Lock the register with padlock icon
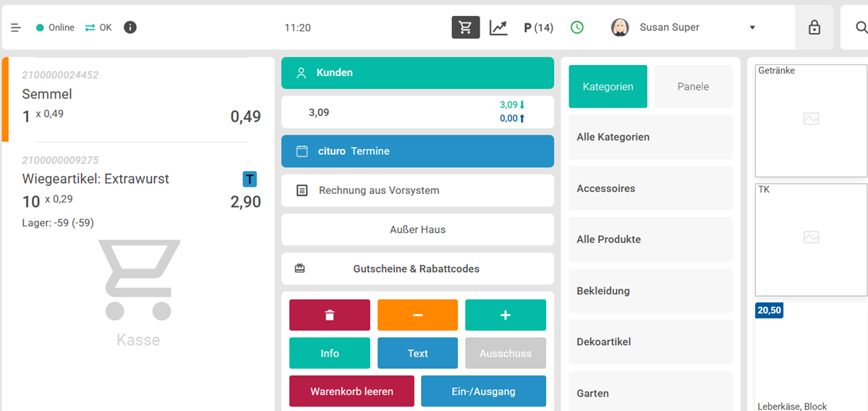Screen dimensions: 868x411 tap(814, 27)
